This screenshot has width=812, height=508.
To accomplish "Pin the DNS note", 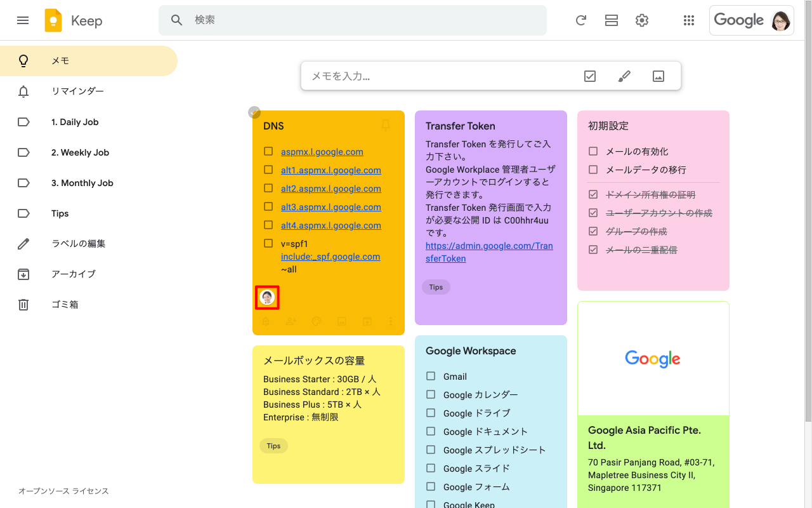I will click(385, 126).
